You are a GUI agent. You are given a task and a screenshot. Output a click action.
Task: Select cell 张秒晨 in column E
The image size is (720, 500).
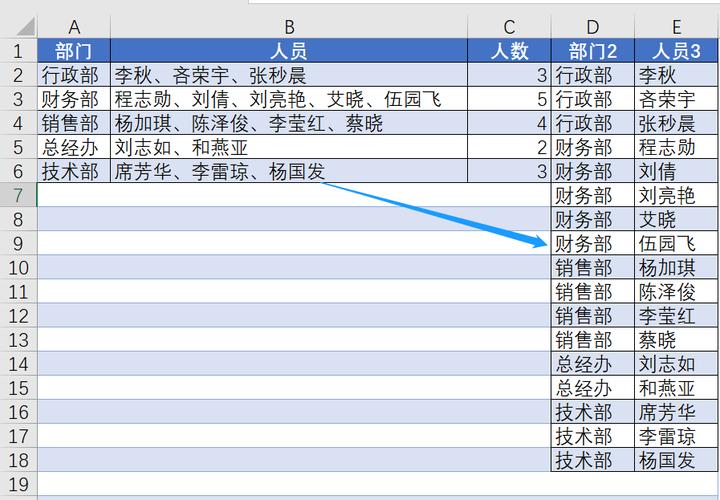676,123
